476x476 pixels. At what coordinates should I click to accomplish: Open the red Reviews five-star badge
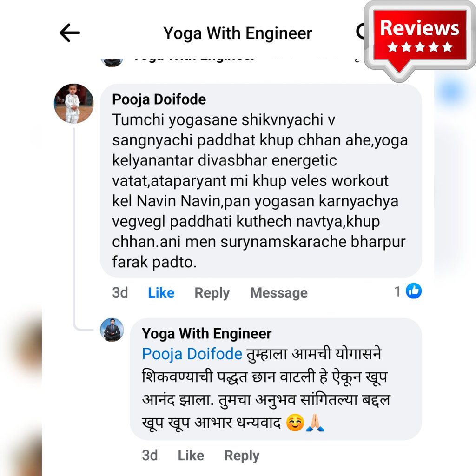click(420, 40)
